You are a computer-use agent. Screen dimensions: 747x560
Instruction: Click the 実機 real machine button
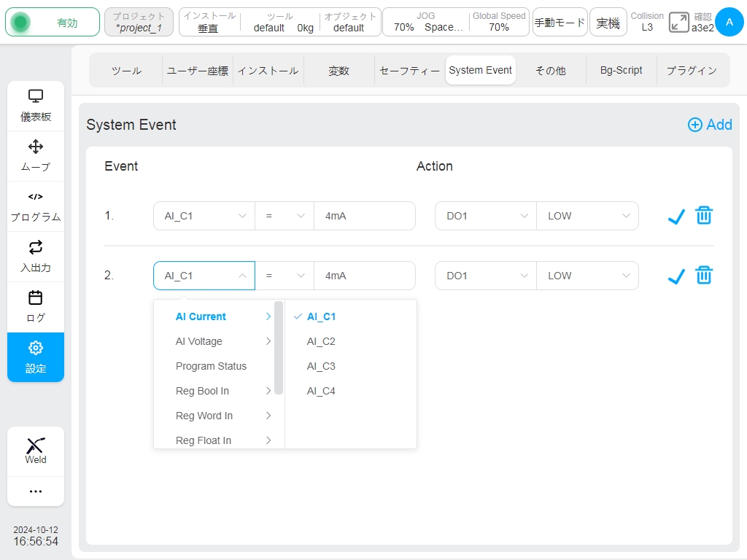tap(608, 23)
